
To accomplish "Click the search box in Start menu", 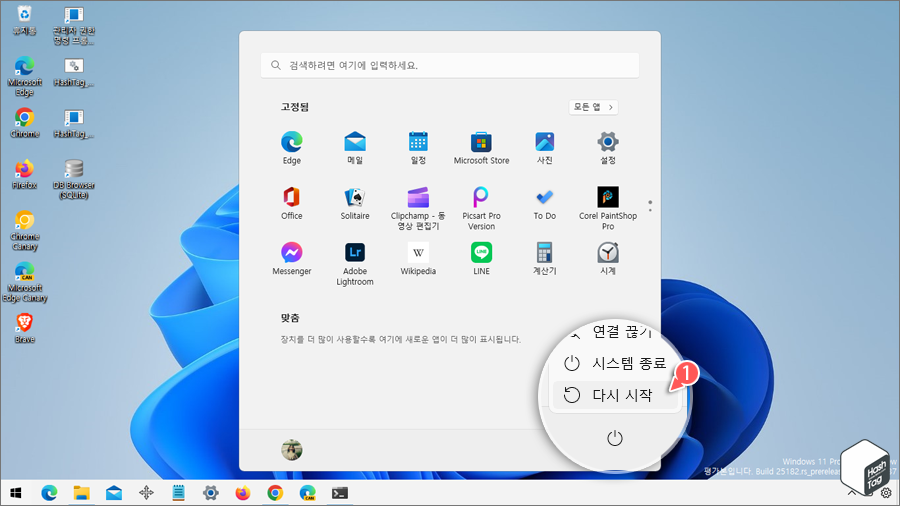I will pyautogui.click(x=449, y=65).
